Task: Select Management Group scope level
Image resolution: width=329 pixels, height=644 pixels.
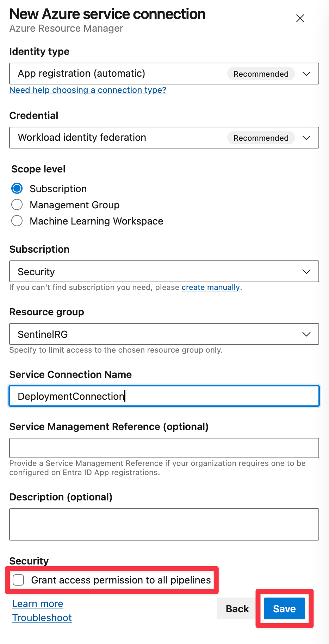Action: (x=17, y=204)
